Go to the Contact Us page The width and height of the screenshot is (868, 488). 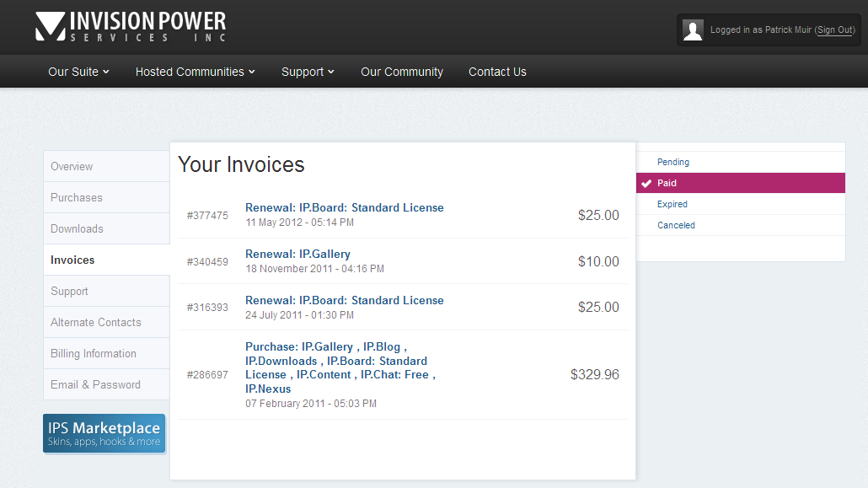pos(497,72)
